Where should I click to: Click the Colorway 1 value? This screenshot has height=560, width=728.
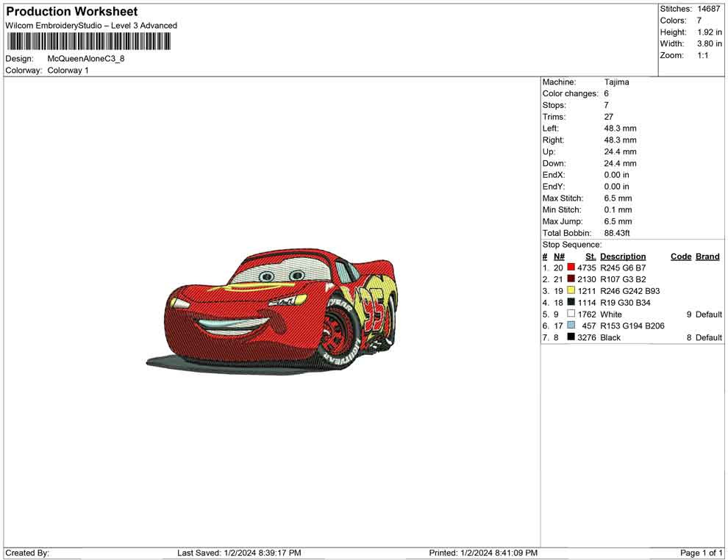tap(68, 71)
